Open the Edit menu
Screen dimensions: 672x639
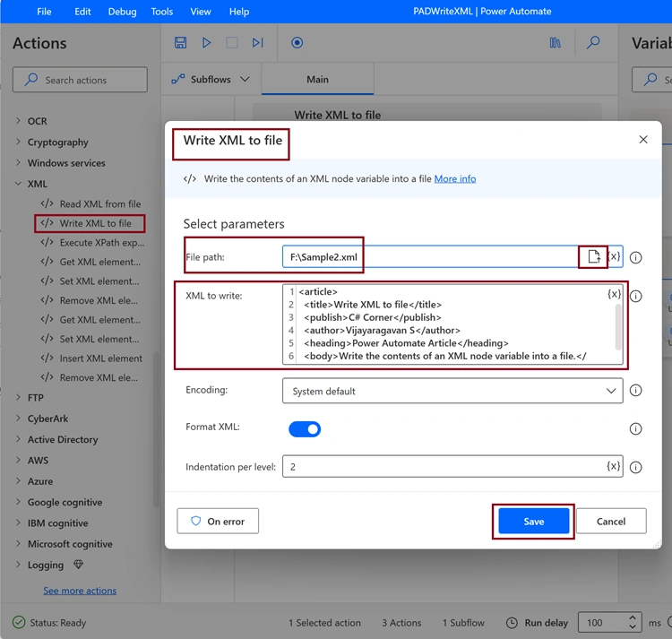[82, 12]
